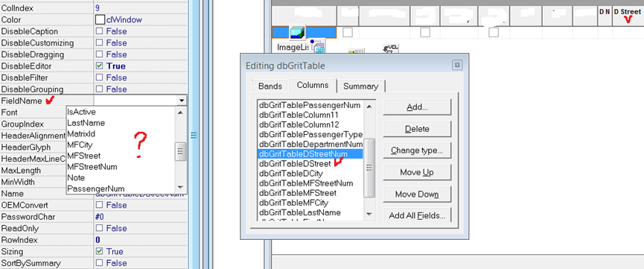Screen dimensions: 644x269
Task: Select the ColIndex property row
Action: (94, 7)
